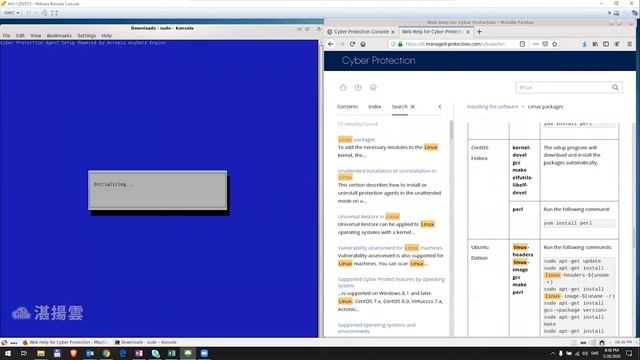Click the green padlock site security icon

click(400, 44)
